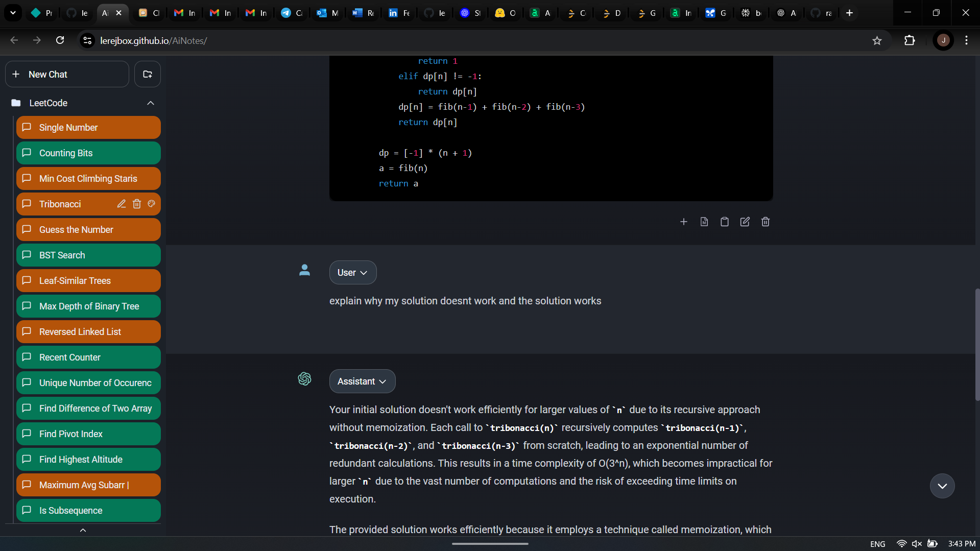Screen dimensions: 980x551
Task: Open the Is Subsequence chat
Action: 88,511
